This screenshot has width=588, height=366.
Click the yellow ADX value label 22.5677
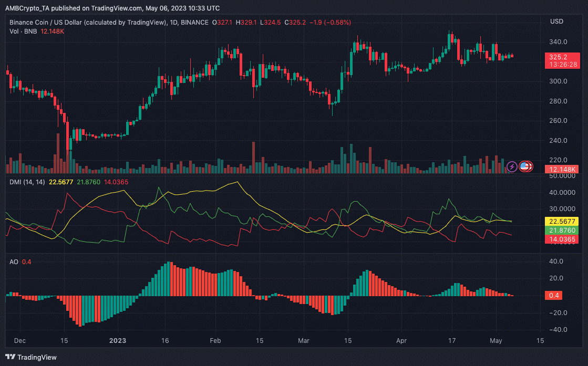click(x=562, y=222)
